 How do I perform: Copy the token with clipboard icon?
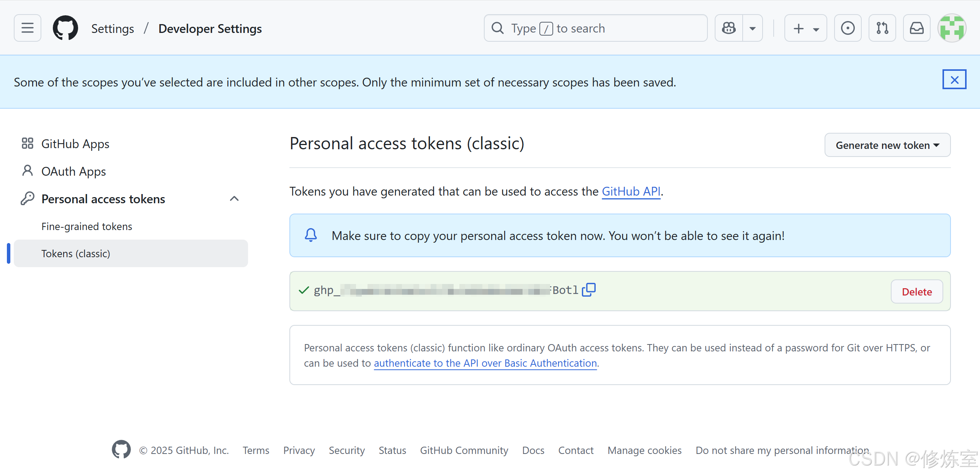(588, 290)
